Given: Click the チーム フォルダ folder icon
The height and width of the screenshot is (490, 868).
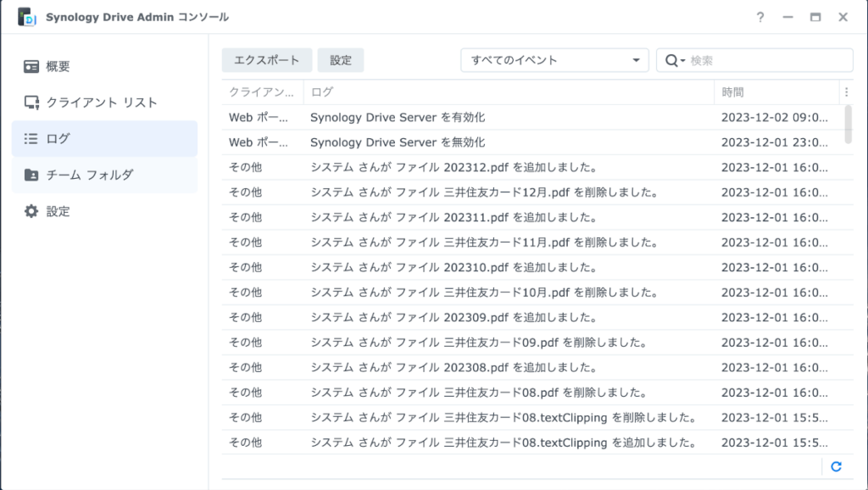Looking at the screenshot, I should 31,175.
